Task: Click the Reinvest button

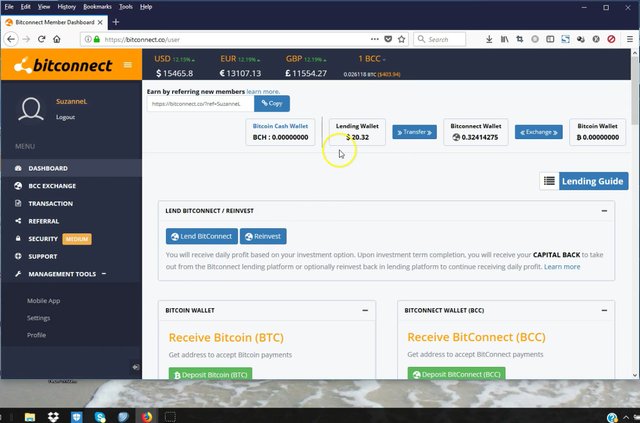Action: click(x=263, y=236)
